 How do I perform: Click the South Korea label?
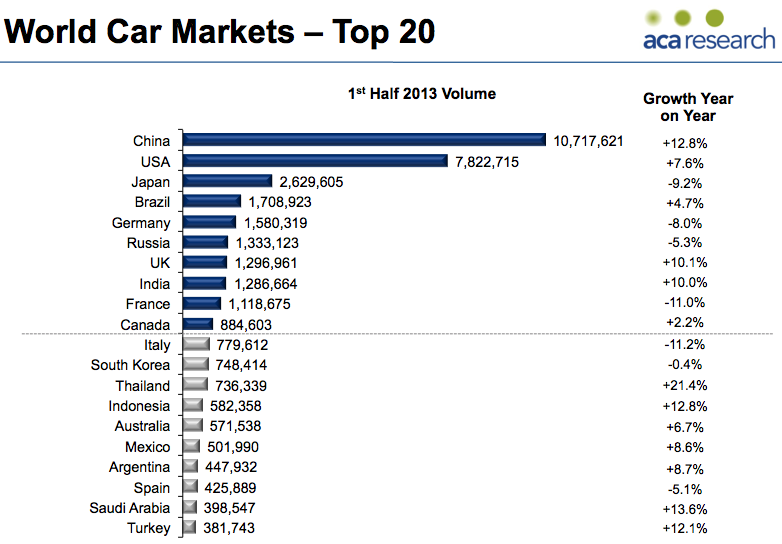click(130, 365)
